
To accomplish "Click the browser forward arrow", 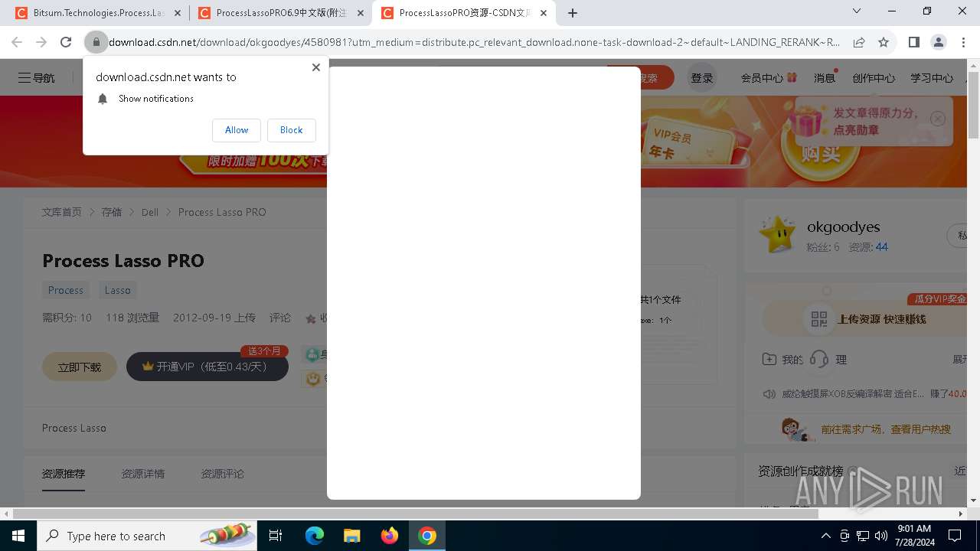I will [41, 42].
